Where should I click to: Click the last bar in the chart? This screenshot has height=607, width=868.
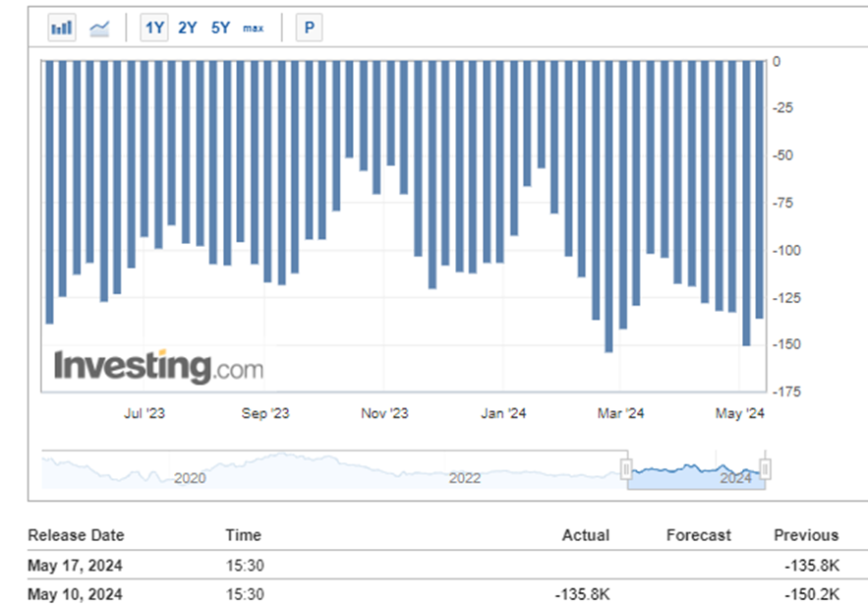click(x=760, y=190)
